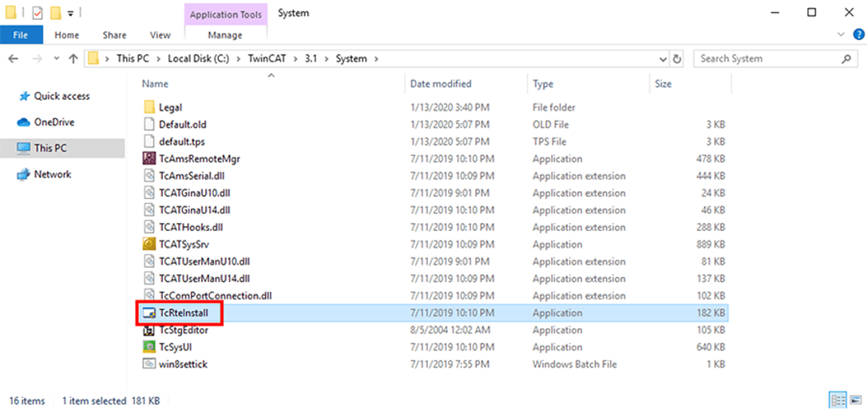Select the TCATSysSrv application icon
The height and width of the screenshot is (414, 868).
pyautogui.click(x=149, y=245)
